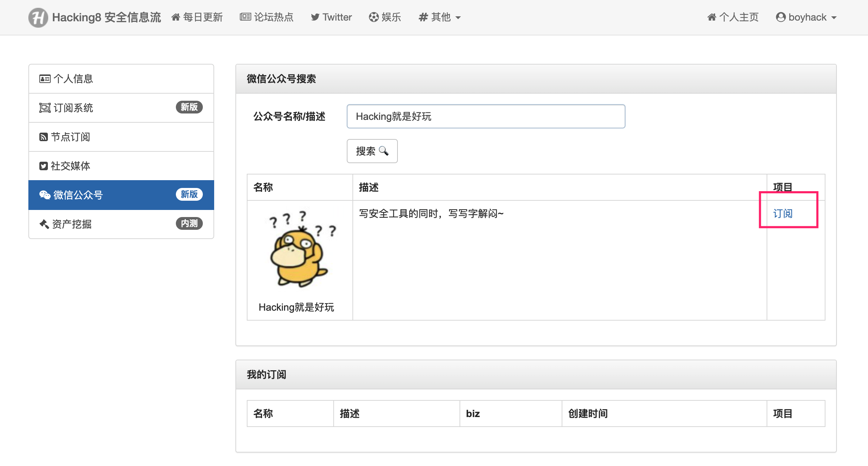Screen dimensions: 868x466
Task: Click the 搜索 search button
Action: 372,151
